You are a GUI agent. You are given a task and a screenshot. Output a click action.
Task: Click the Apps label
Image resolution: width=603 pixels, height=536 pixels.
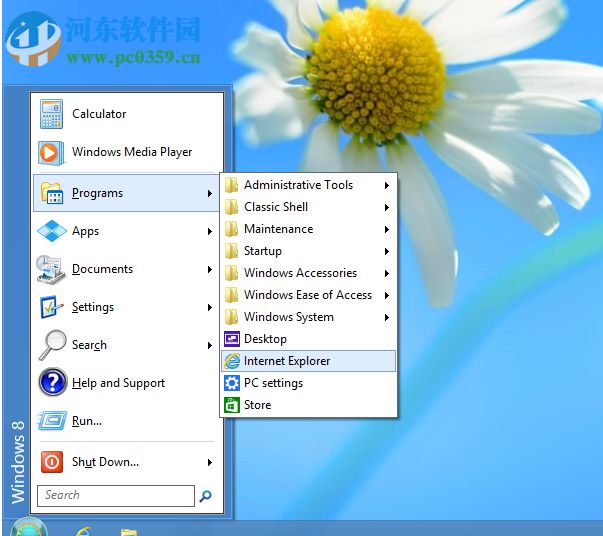(x=85, y=231)
